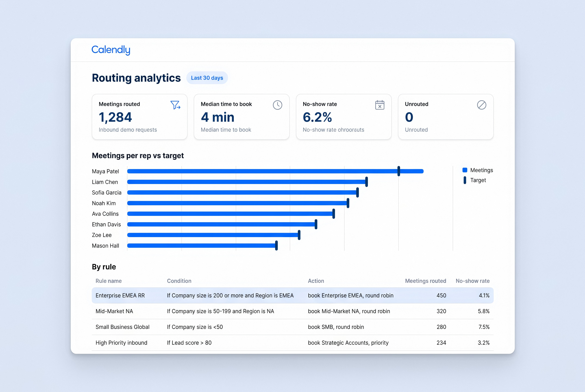Select the 6.2% no-show rate value
585x392 pixels.
point(317,117)
